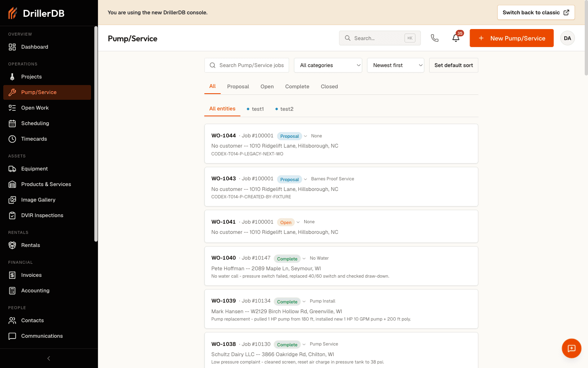The height and width of the screenshot is (368, 588).
Task: Click the magnifier icon in global Search
Action: (348, 38)
